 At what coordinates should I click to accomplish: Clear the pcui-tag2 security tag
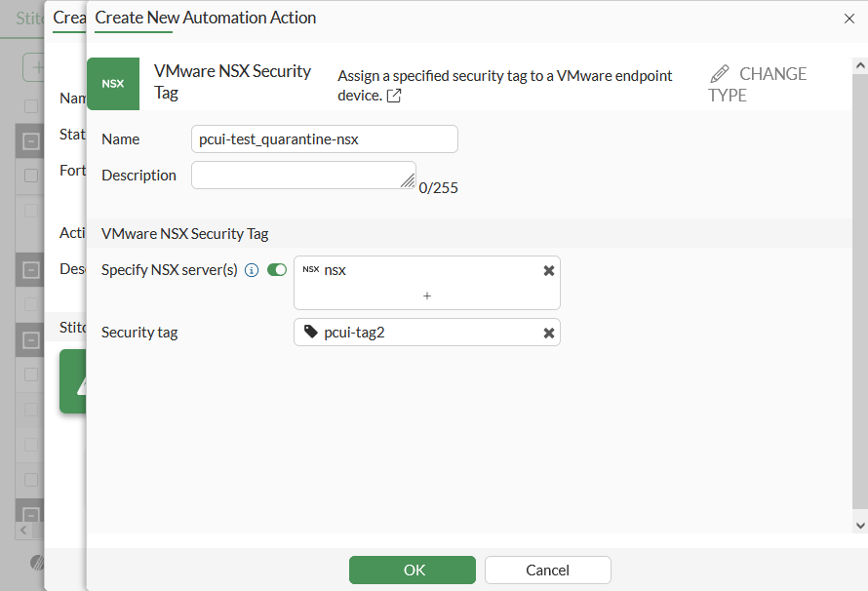pyautogui.click(x=549, y=334)
